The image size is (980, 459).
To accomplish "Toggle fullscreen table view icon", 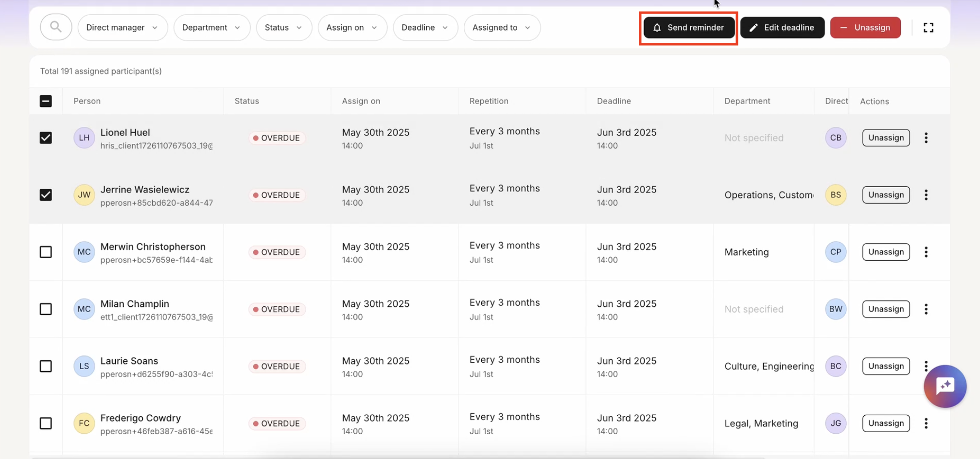I will coord(928,28).
